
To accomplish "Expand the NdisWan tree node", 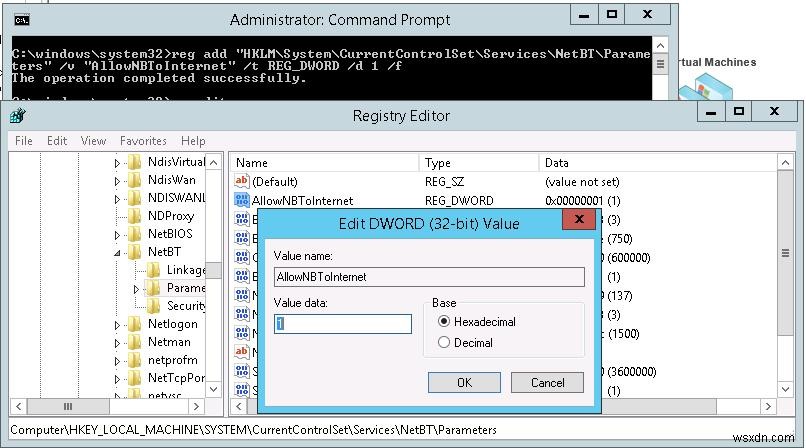I will tap(117, 181).
